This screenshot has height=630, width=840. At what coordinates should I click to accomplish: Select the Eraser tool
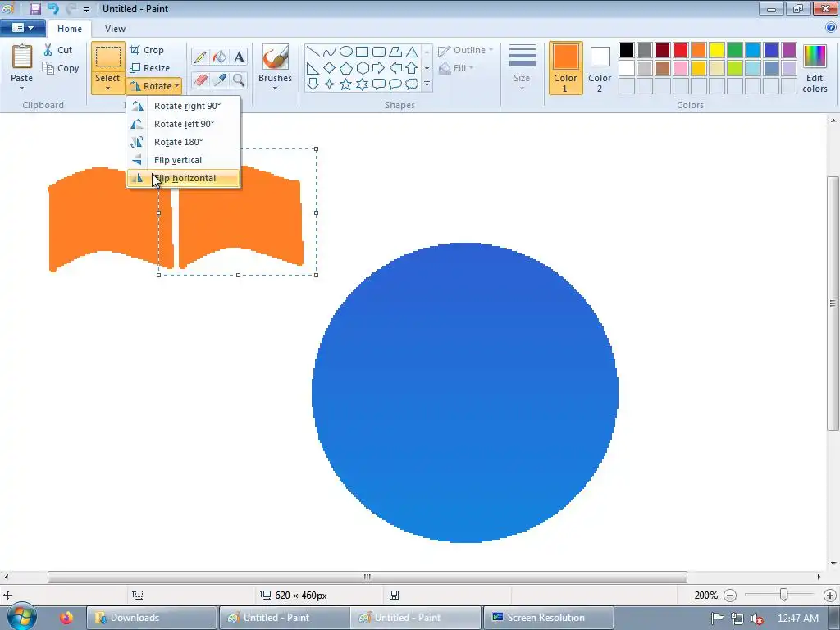click(200, 80)
